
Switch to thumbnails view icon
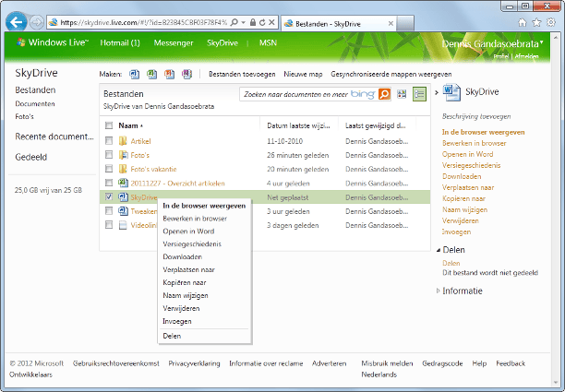[x=402, y=94]
